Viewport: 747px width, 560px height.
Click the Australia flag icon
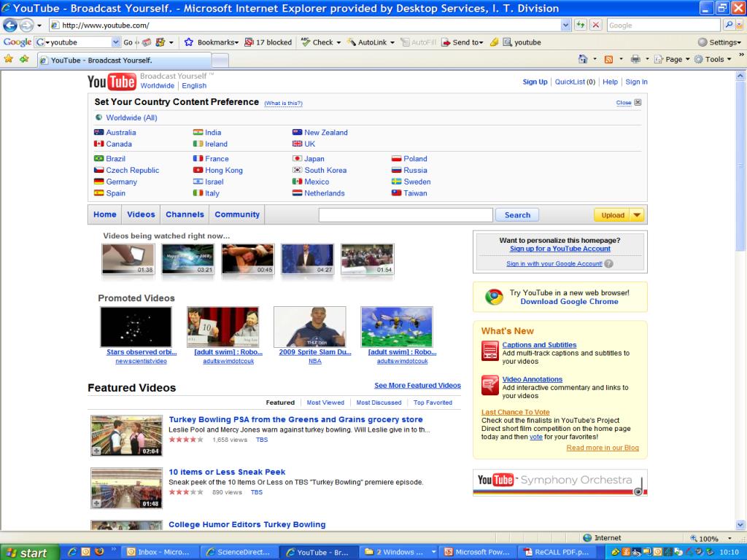point(99,133)
